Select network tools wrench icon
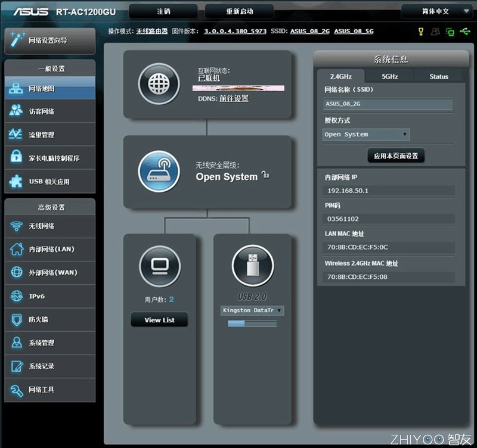 pos(17,390)
